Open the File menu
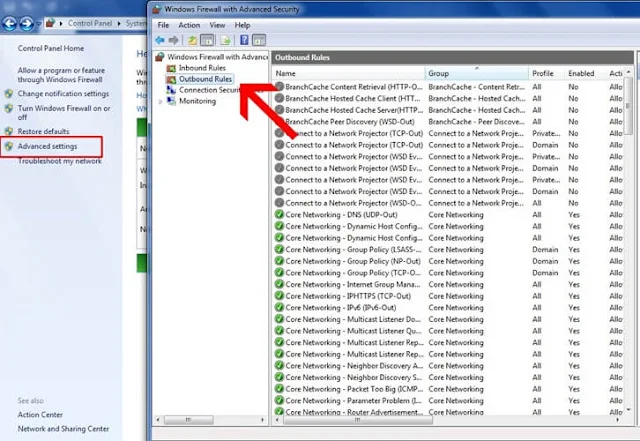This screenshot has height=441, width=640. click(x=163, y=25)
